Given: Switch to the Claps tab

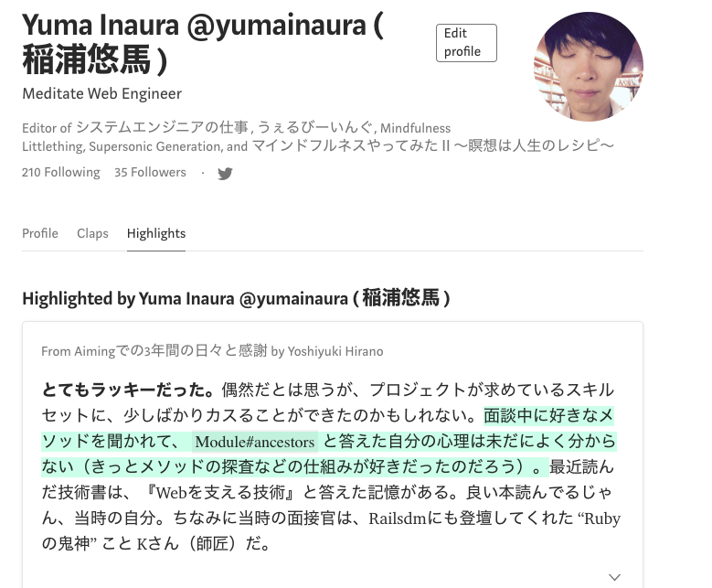Looking at the screenshot, I should click(x=92, y=233).
